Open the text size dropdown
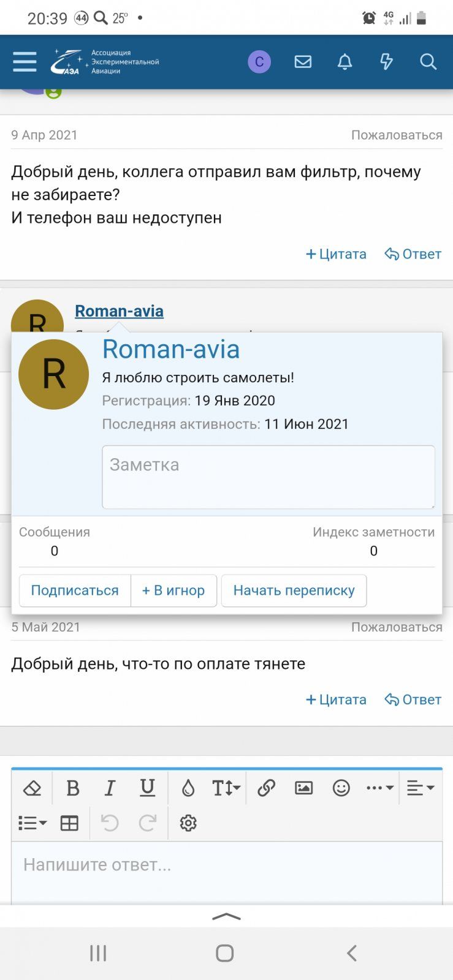The width and height of the screenshot is (453, 980). point(225,788)
